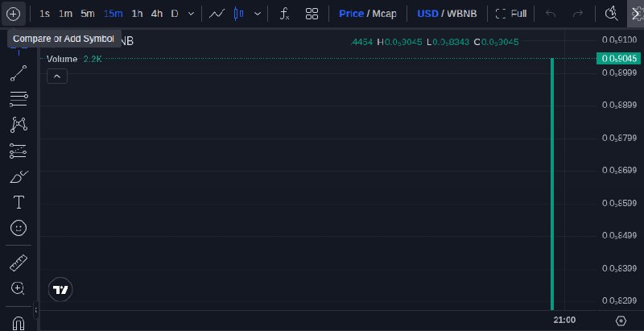
Task: Select the 1h timeframe
Action: [137, 14]
